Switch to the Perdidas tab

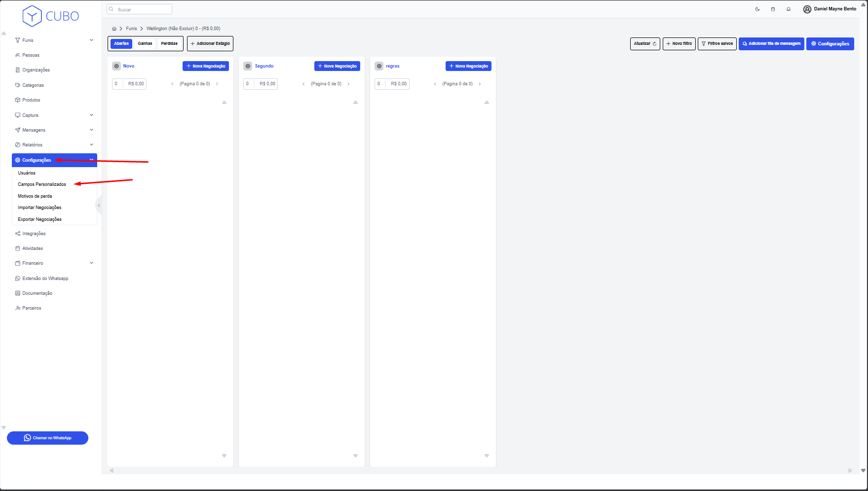tap(169, 43)
